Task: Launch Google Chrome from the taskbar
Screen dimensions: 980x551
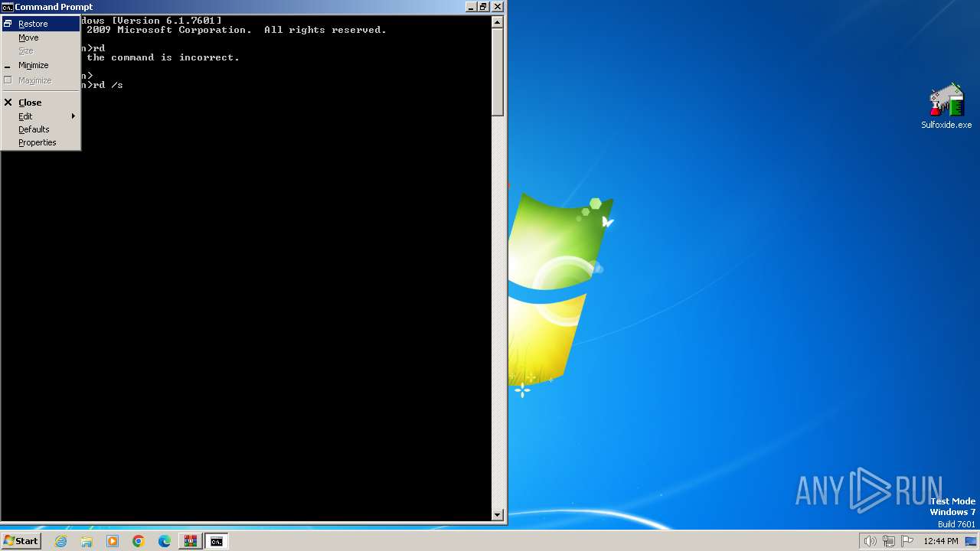Action: coord(139,541)
